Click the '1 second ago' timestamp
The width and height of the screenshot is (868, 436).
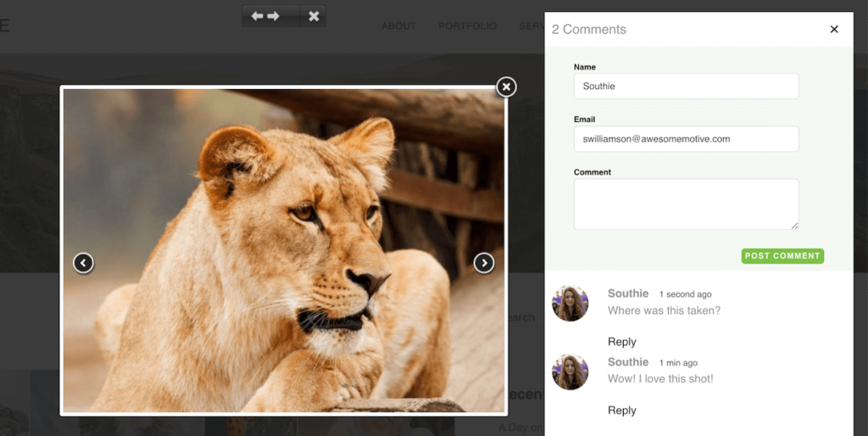click(685, 294)
